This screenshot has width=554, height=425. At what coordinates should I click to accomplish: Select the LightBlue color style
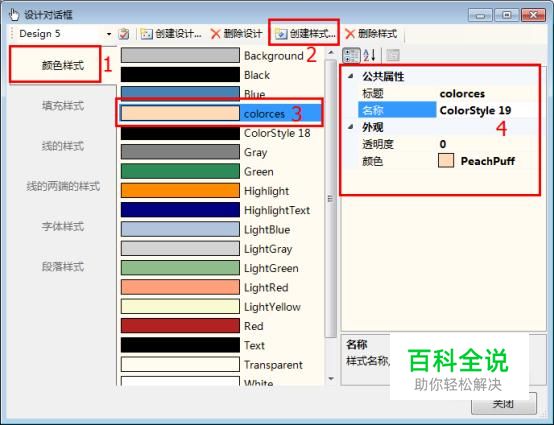[x=221, y=229]
